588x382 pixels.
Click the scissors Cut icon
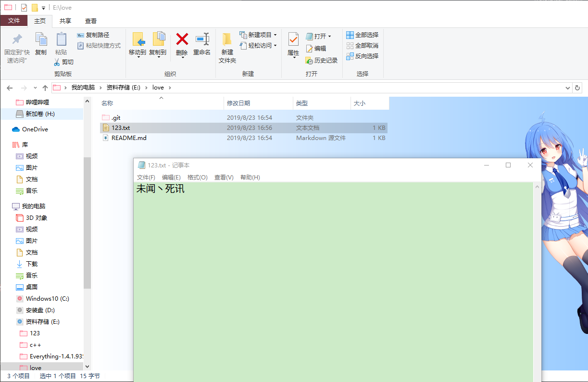click(x=57, y=62)
